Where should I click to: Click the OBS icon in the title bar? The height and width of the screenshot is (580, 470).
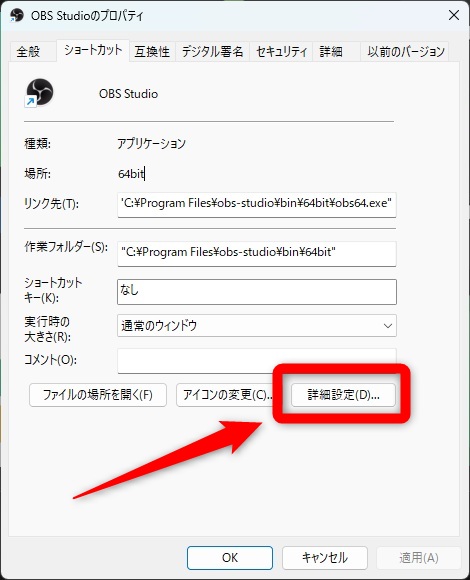click(17, 16)
